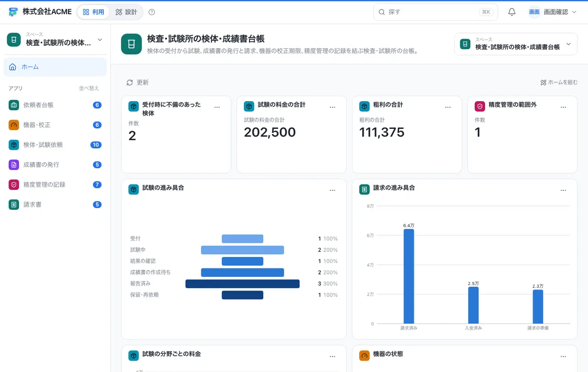Open the 画面確認 user menu dropdown
Screen dimensions: 588x372
552,12
